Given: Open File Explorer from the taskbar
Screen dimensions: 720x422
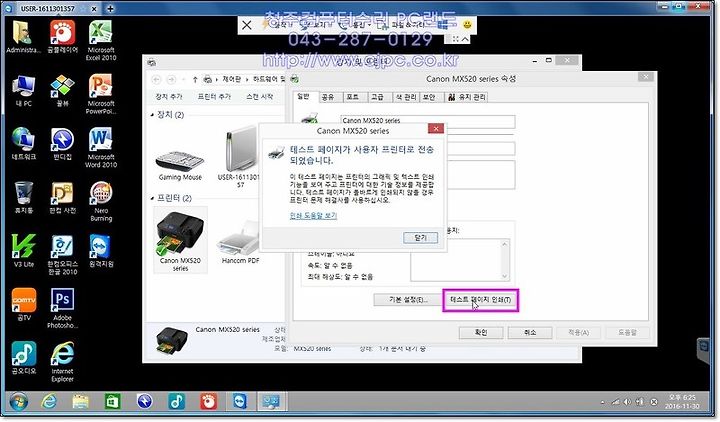Looking at the screenshot, I should coord(81,401).
